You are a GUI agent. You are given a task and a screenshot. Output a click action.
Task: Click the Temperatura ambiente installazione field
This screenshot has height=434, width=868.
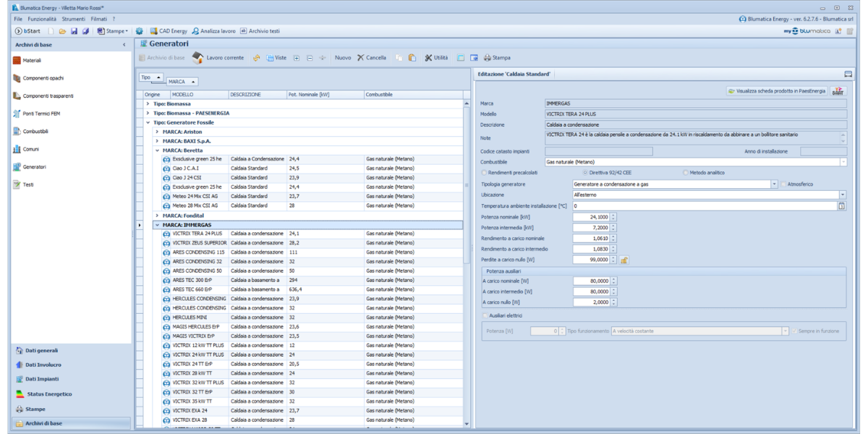705,206
